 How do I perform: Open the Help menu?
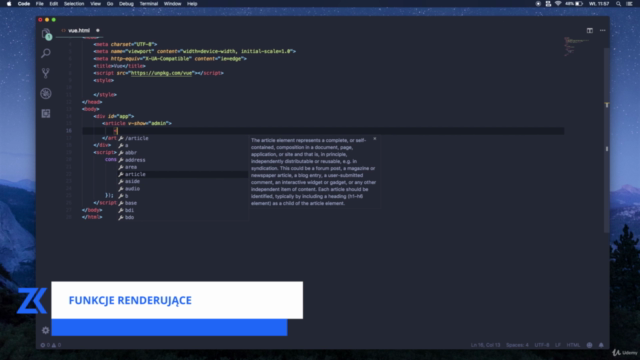pos(192,4)
